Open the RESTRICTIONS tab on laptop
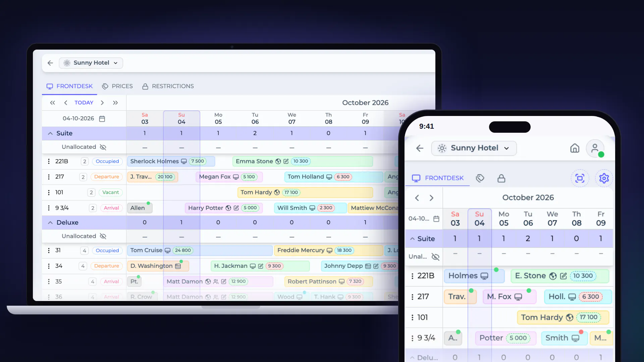The height and width of the screenshot is (362, 644). tap(168, 86)
